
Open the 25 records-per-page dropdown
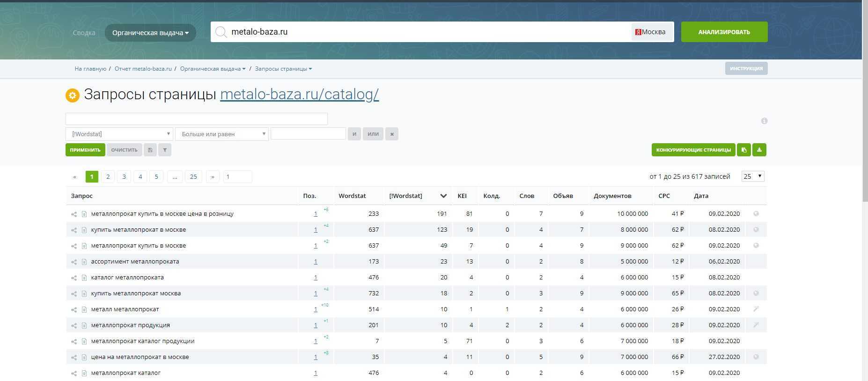pyautogui.click(x=753, y=176)
